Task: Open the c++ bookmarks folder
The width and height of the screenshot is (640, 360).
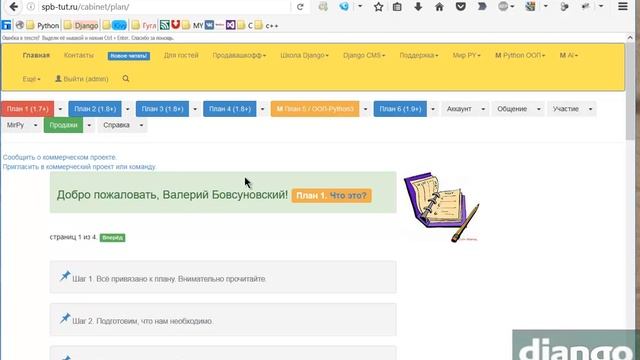Action: [x=267, y=25]
